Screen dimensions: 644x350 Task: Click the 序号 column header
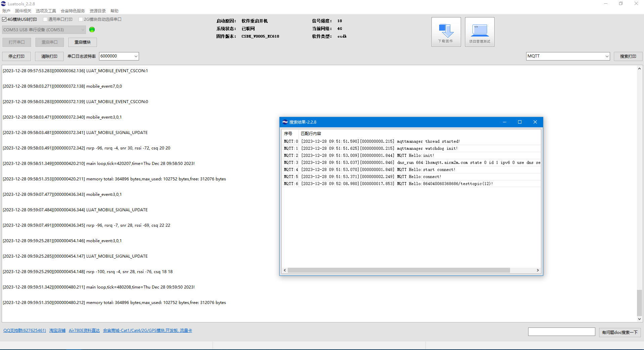(290, 134)
